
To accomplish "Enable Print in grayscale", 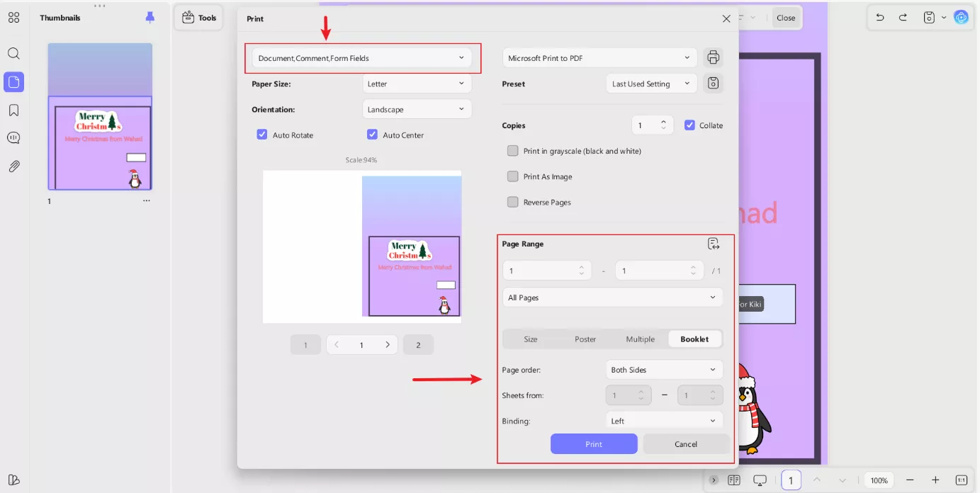I will click(512, 150).
